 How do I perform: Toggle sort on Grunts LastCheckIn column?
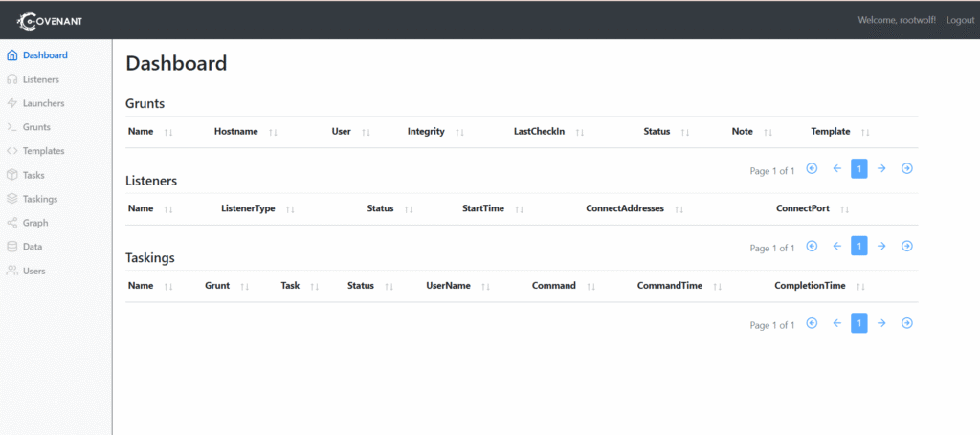tap(580, 132)
